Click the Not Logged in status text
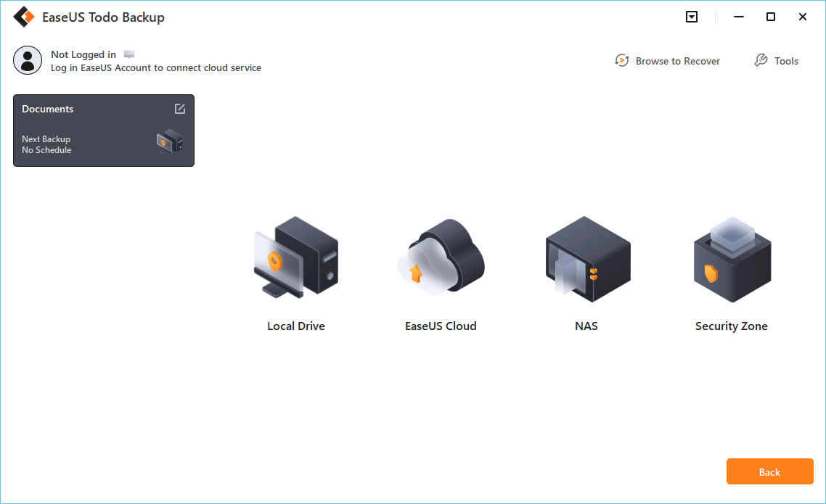 tap(83, 54)
